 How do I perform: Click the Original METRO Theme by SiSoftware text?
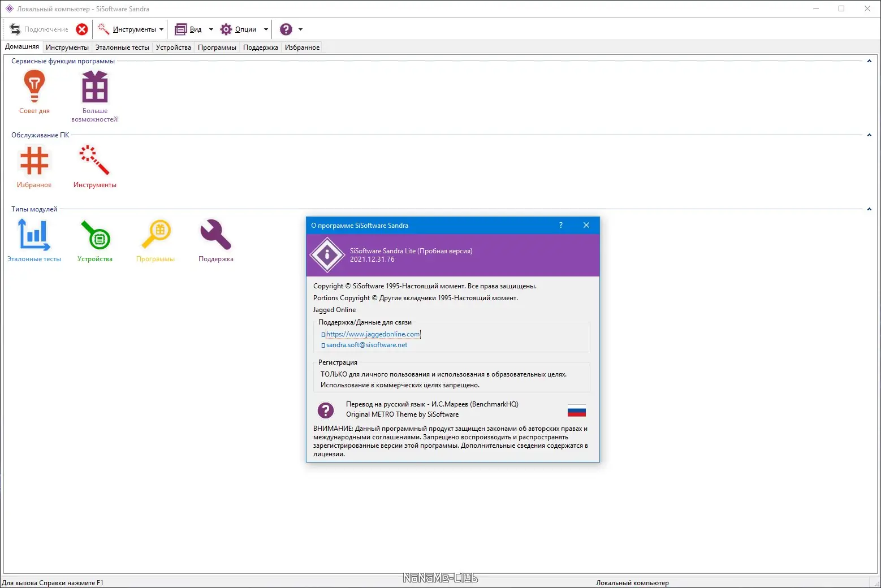403,414
